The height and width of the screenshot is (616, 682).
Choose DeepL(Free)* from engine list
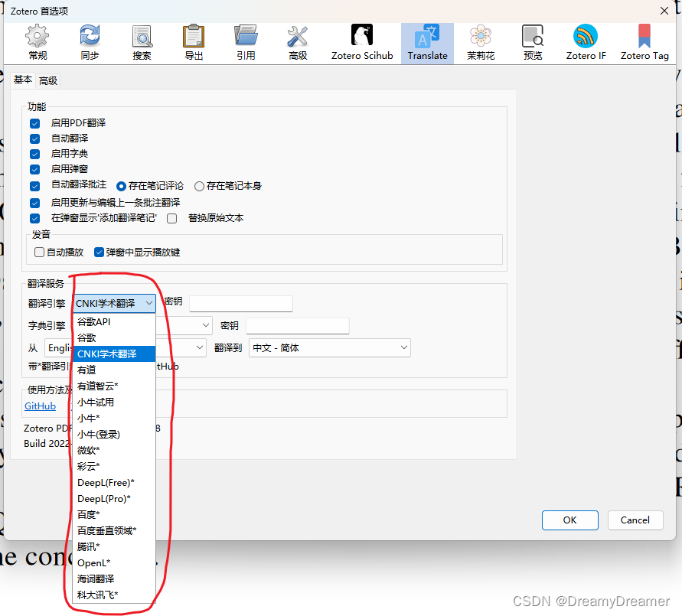[114, 483]
